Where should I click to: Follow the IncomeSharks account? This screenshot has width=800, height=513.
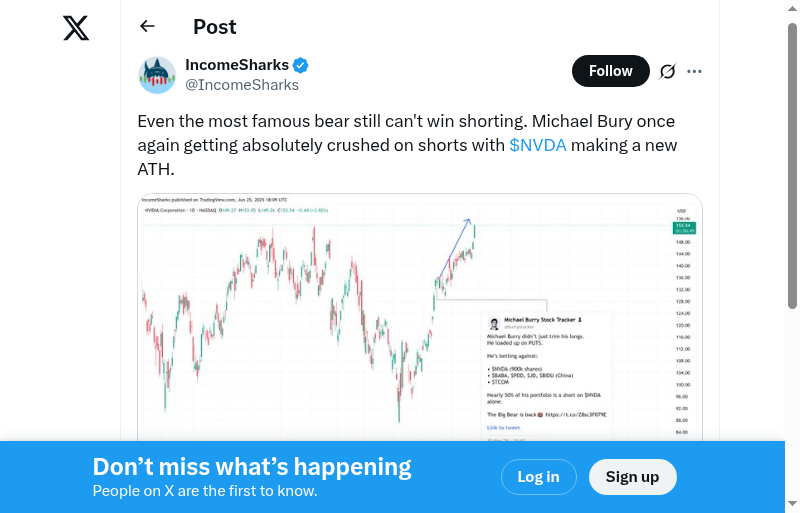coord(610,71)
